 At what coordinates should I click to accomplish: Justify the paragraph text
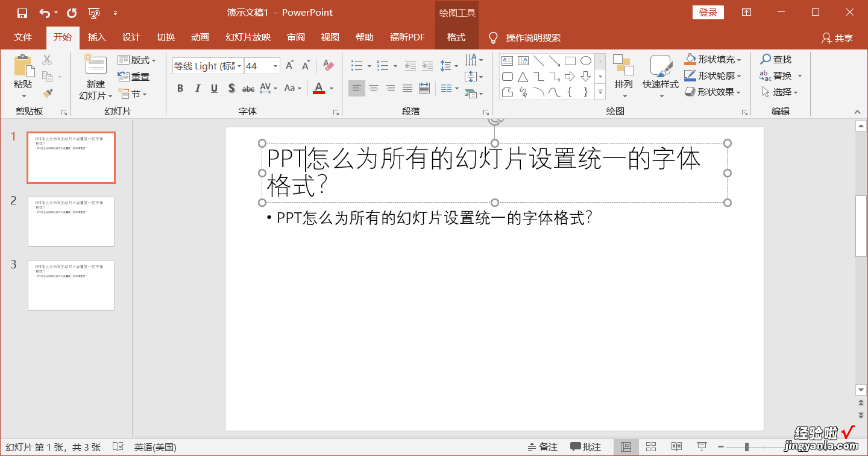407,89
